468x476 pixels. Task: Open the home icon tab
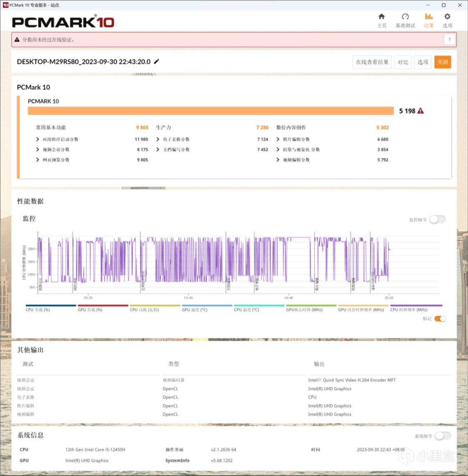[x=382, y=17]
